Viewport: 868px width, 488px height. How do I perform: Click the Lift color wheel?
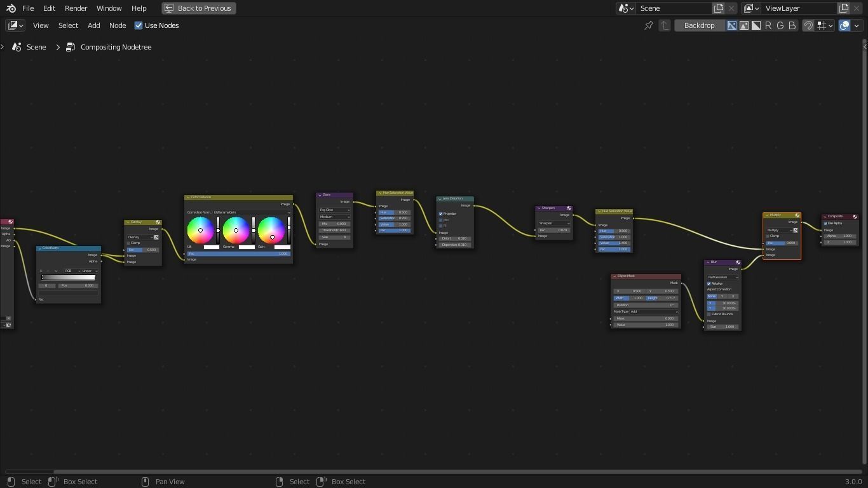[x=200, y=230]
